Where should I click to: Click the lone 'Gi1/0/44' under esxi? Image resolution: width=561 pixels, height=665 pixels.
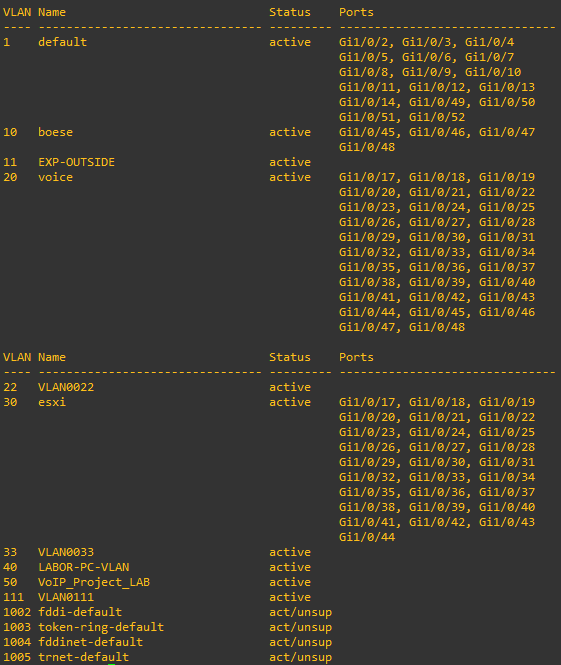coord(367,537)
